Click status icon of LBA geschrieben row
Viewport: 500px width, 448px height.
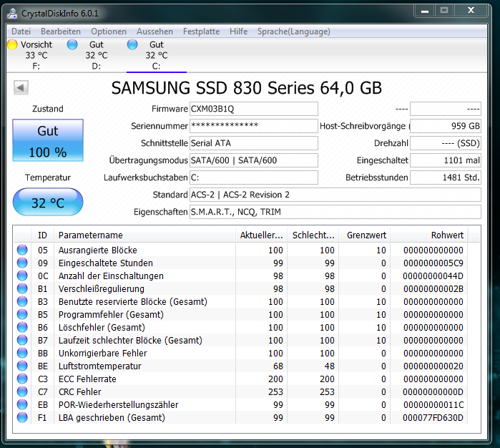click(x=22, y=417)
